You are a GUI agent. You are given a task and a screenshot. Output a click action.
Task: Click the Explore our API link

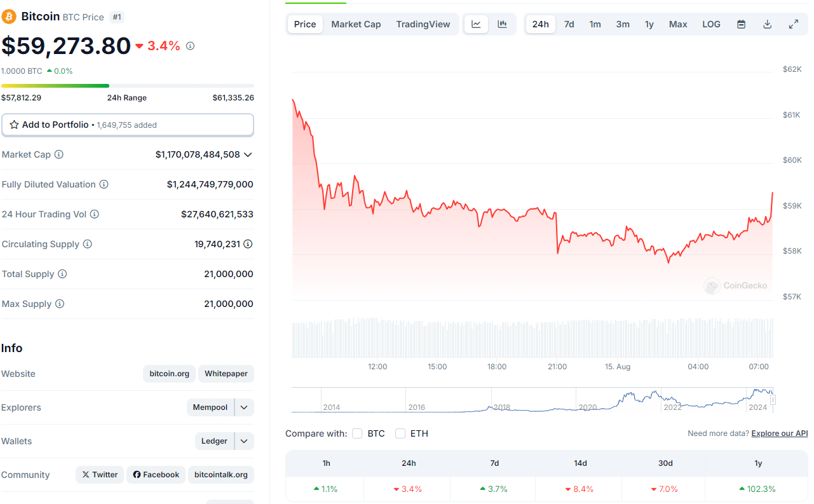[779, 433]
